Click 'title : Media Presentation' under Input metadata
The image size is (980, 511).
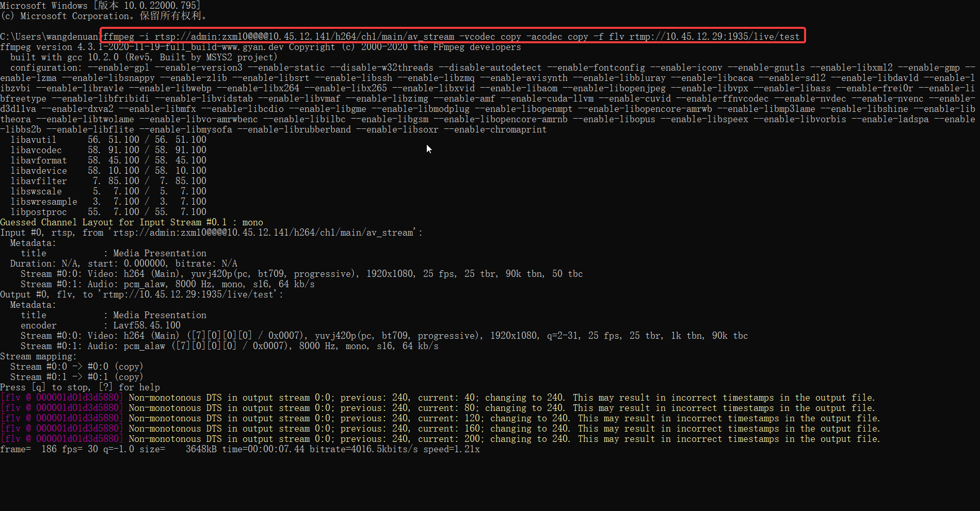[114, 253]
